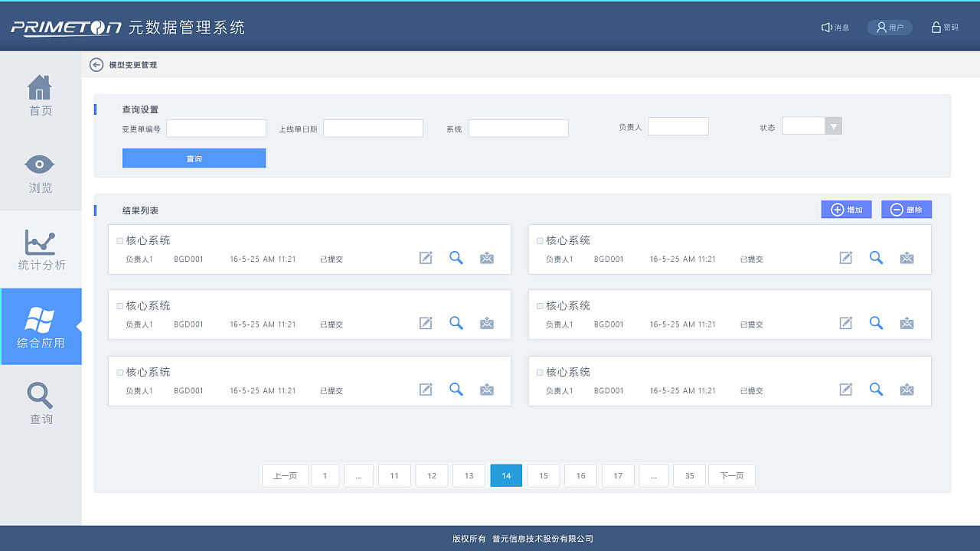This screenshot has height=551, width=980.
Task: Tick checkbox of middle right 核心系统 card
Action: tap(540, 306)
